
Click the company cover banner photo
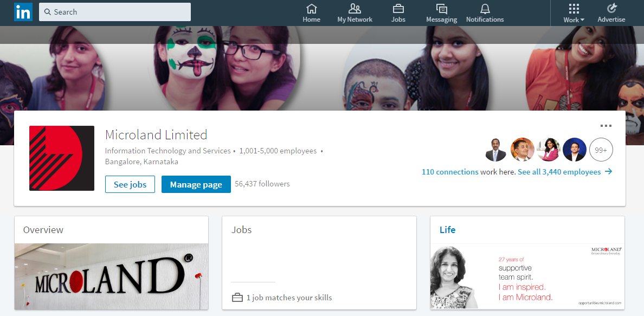[x=322, y=68]
